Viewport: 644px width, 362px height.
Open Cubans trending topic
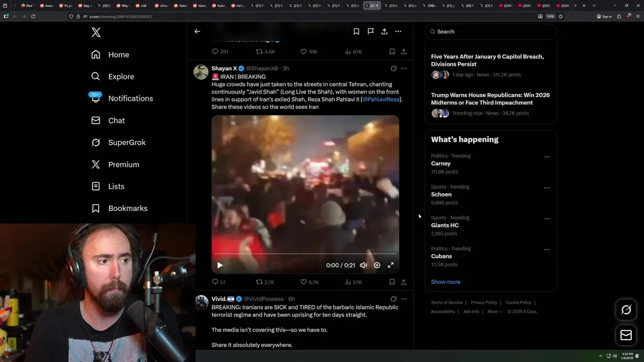[441, 256]
